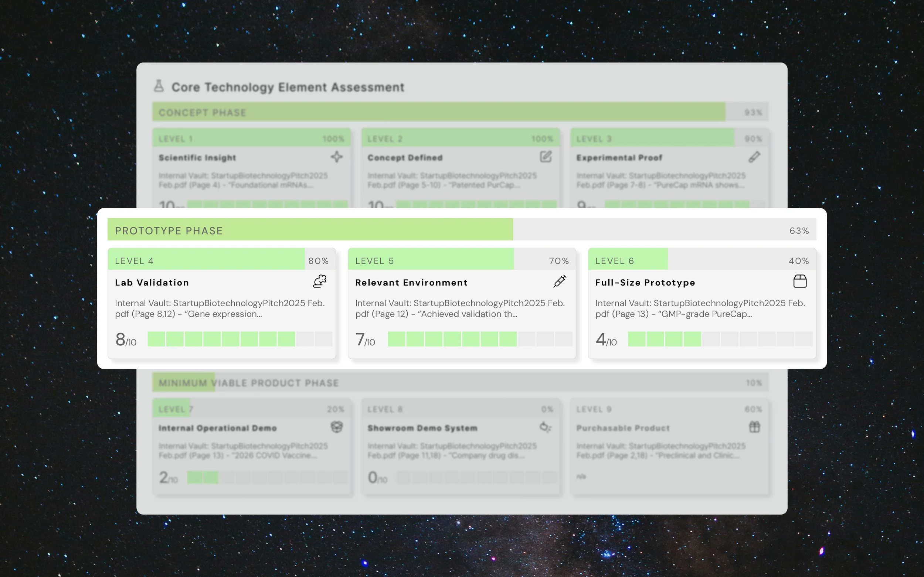This screenshot has width=924, height=577.
Task: Click the Purchasable Product gift icon
Action: tap(754, 427)
